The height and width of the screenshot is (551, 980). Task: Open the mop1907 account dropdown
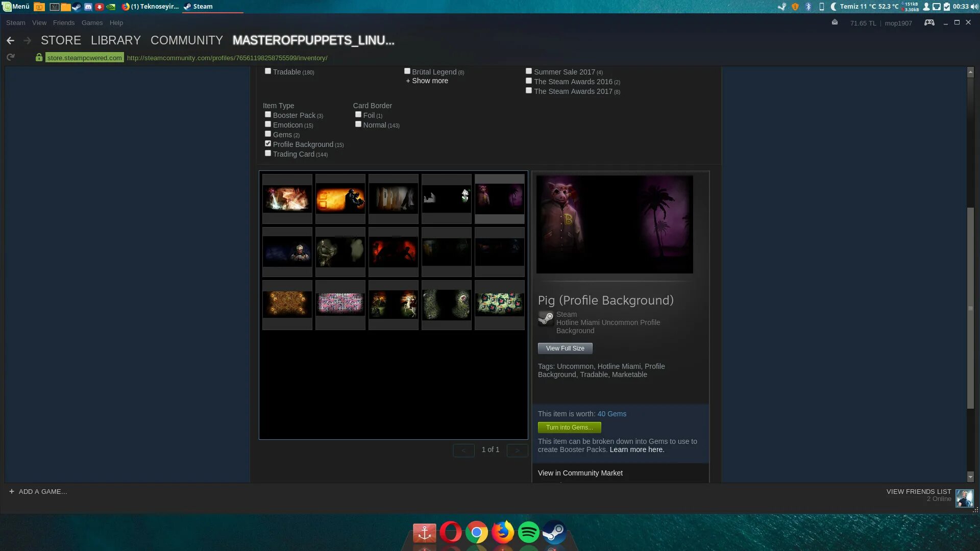(x=898, y=23)
